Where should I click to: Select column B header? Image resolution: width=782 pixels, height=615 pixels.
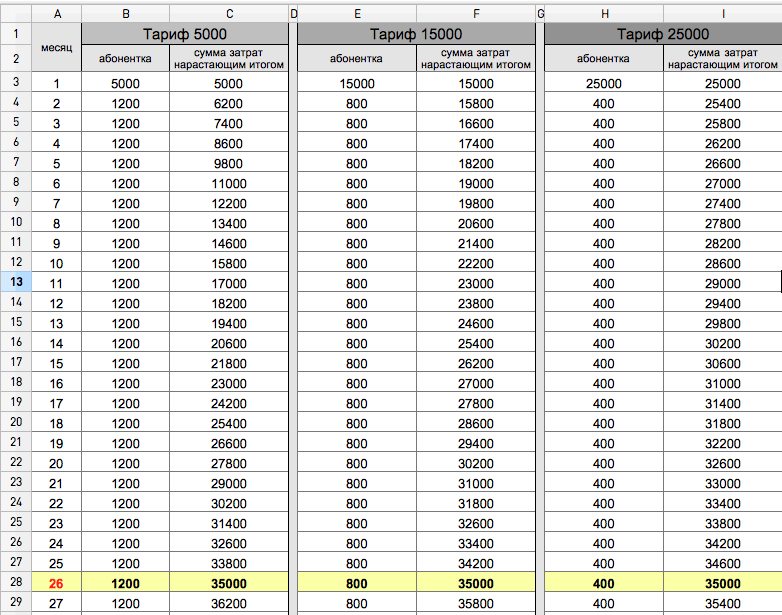[x=126, y=14]
